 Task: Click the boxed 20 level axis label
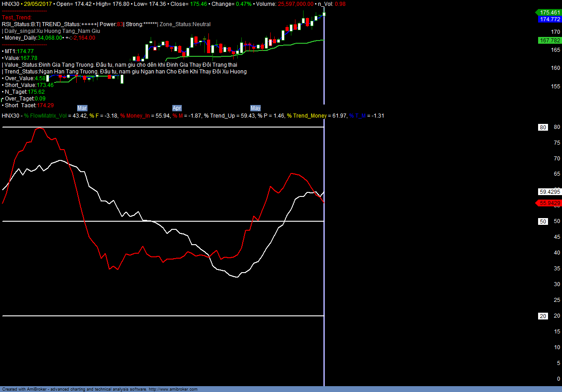tap(543, 316)
